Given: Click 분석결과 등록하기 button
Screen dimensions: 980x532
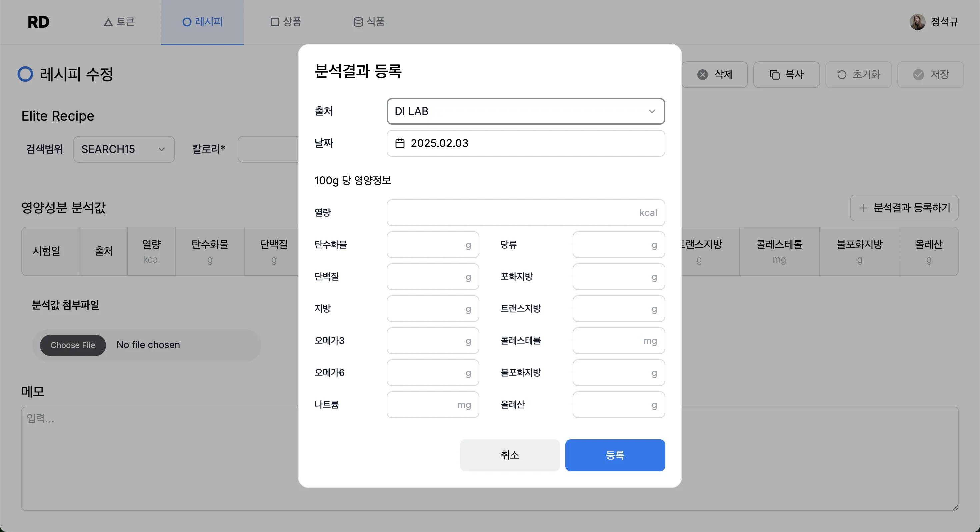Looking at the screenshot, I should pyautogui.click(x=904, y=208).
